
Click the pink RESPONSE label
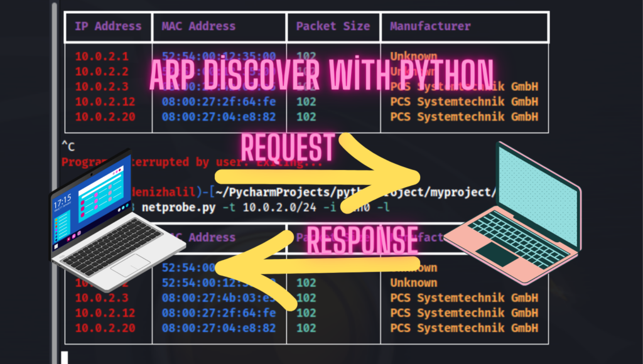(x=362, y=240)
